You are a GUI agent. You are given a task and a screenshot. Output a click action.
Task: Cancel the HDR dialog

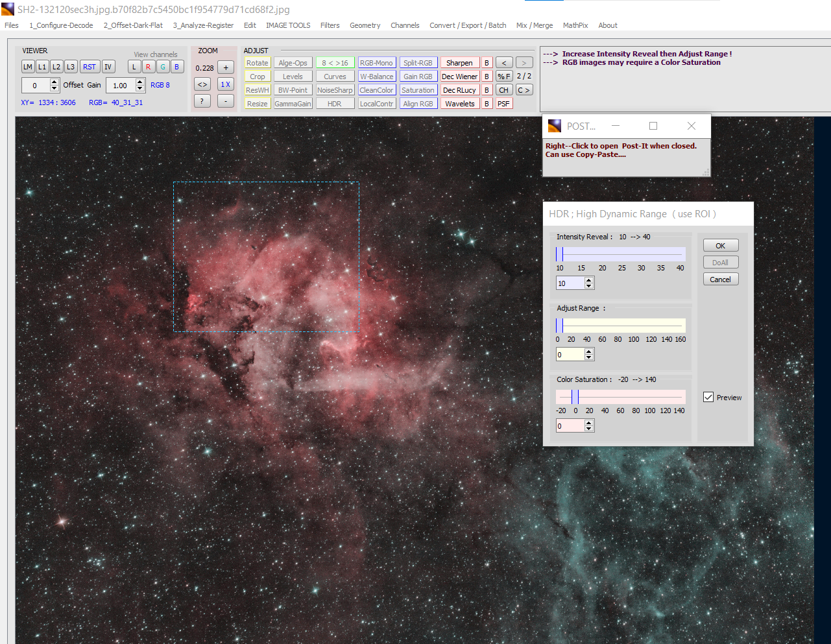[x=721, y=280]
